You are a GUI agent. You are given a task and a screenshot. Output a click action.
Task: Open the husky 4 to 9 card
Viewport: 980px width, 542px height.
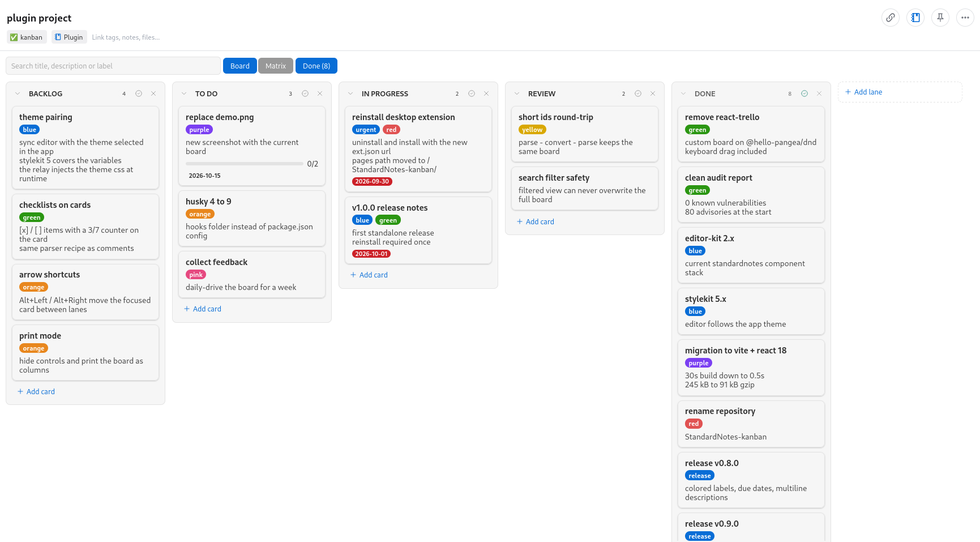(x=252, y=218)
